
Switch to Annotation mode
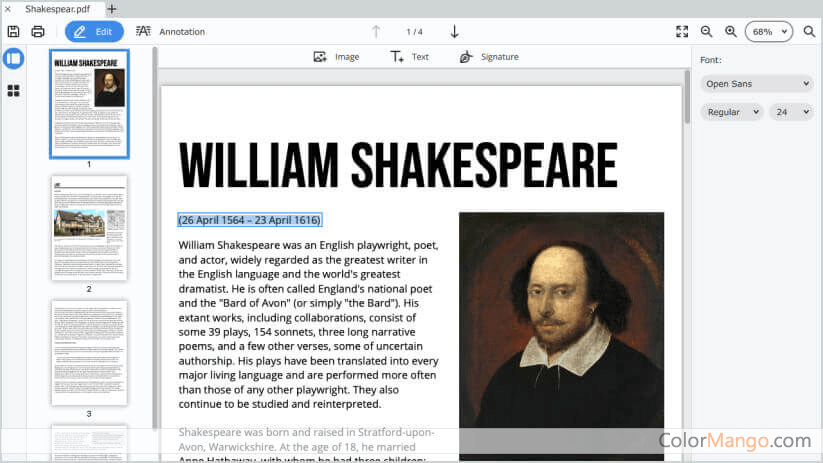[x=170, y=32]
